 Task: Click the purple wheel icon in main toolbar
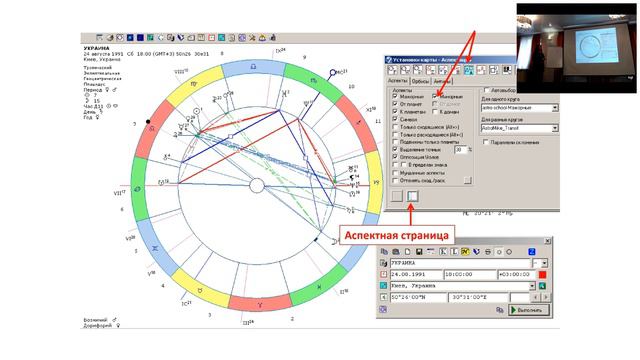coord(242,38)
